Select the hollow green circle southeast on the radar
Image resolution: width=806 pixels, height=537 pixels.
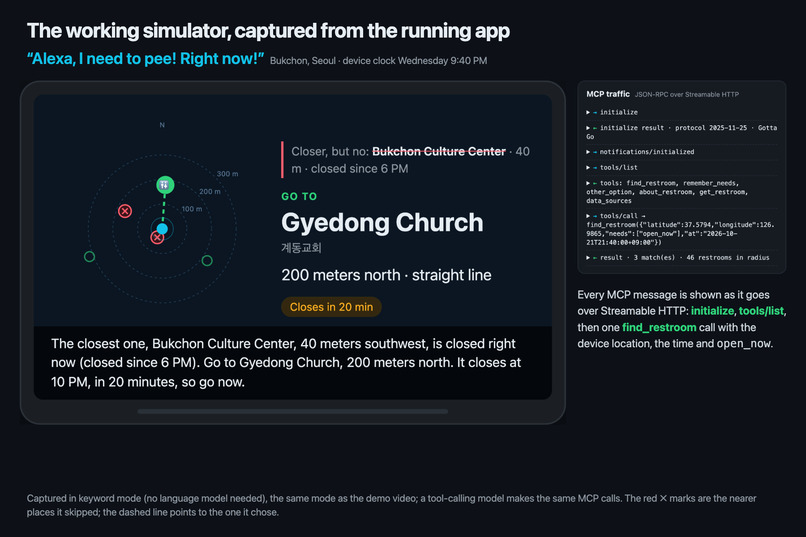click(207, 261)
